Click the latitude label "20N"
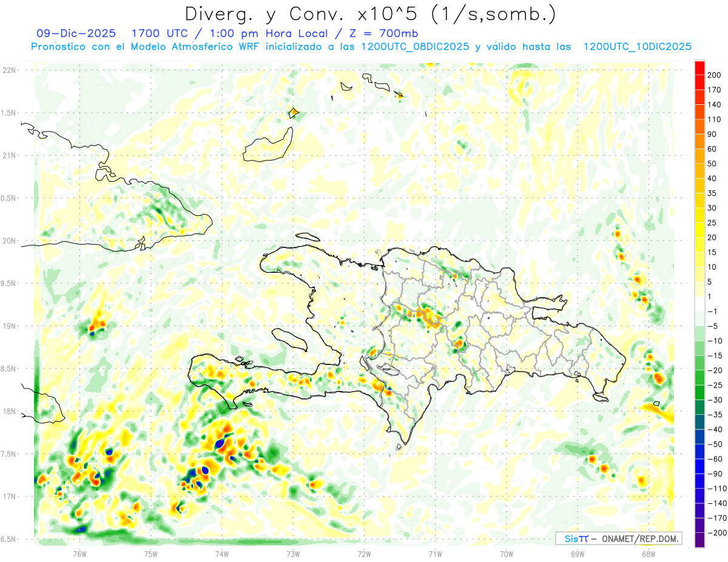The height and width of the screenshot is (562, 728). pyautogui.click(x=10, y=241)
